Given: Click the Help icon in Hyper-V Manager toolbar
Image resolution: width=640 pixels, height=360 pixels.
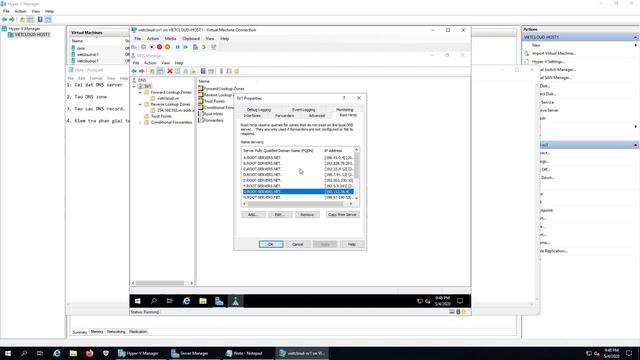Looking at the screenshot, I should pos(40,19).
